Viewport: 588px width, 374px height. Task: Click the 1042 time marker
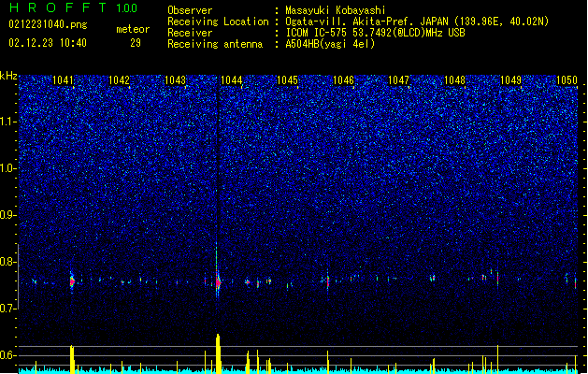[119, 80]
